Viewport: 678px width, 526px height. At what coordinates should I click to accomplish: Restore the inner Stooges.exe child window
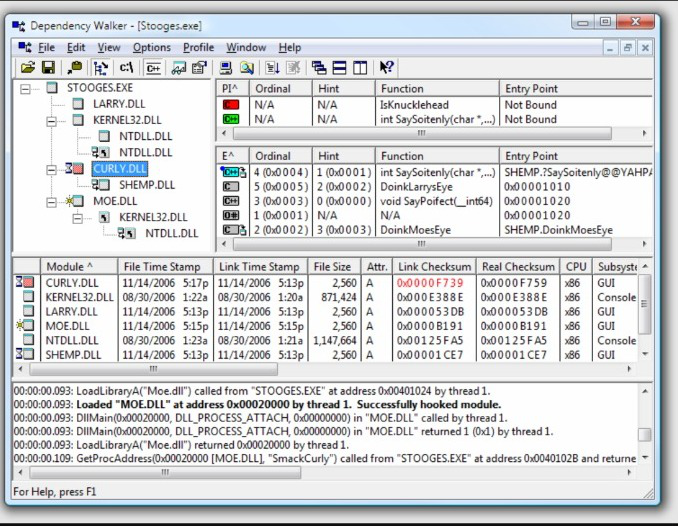tap(627, 48)
